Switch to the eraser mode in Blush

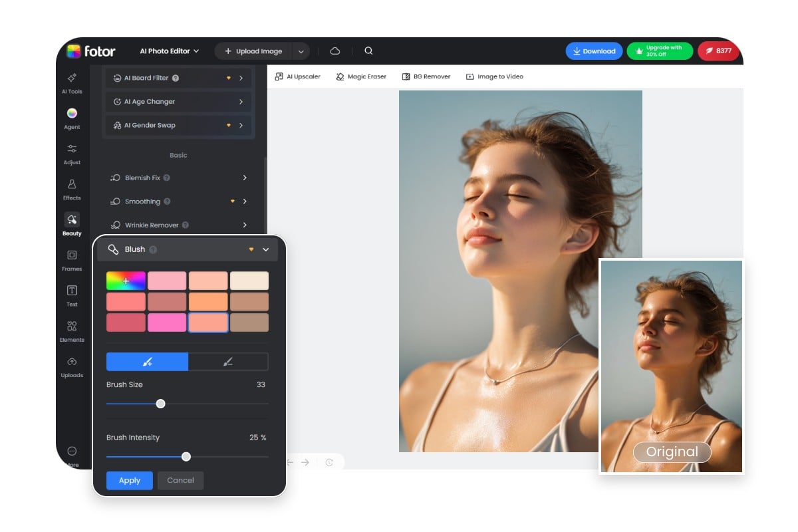(x=228, y=361)
